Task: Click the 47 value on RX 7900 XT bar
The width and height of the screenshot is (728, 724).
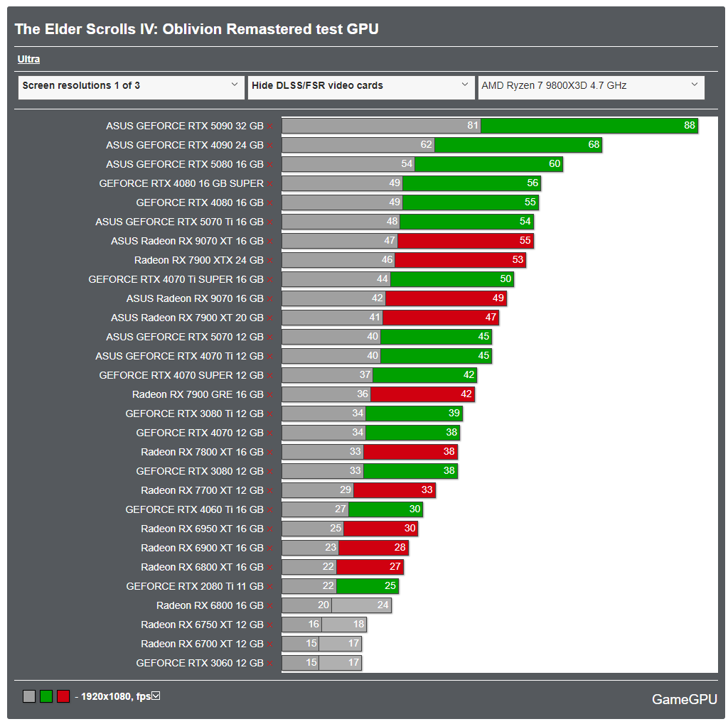Action: (x=491, y=317)
